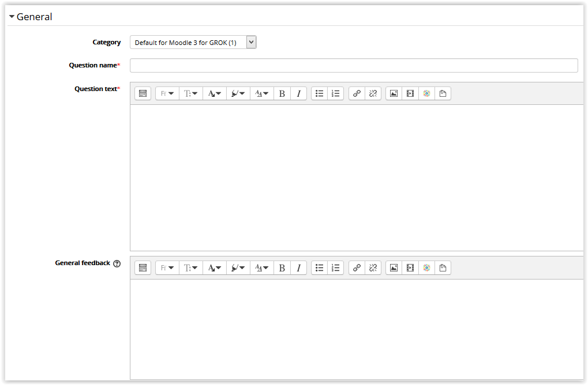Toggle italic in Question text editor
Screen dimensions: 588x385
(x=298, y=93)
